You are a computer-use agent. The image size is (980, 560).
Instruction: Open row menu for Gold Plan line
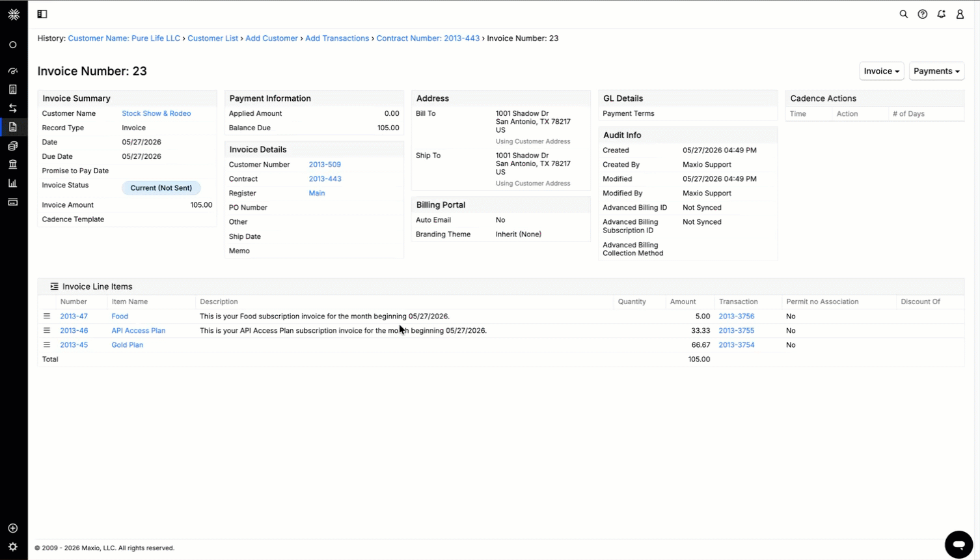pos(47,345)
